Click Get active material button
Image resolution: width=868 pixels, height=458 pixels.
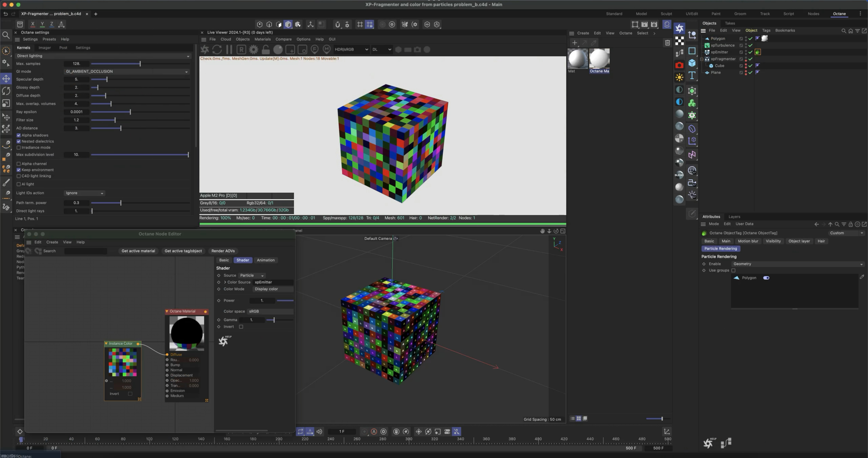tap(138, 251)
